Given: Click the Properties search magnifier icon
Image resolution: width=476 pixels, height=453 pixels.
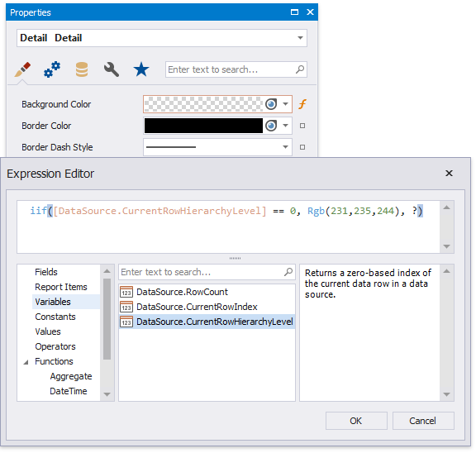Looking at the screenshot, I should pos(300,69).
